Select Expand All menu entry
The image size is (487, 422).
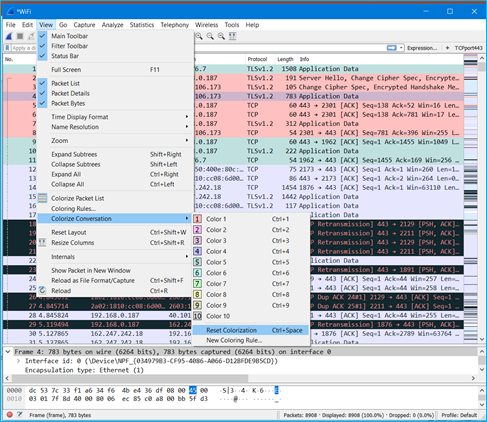tap(115, 174)
